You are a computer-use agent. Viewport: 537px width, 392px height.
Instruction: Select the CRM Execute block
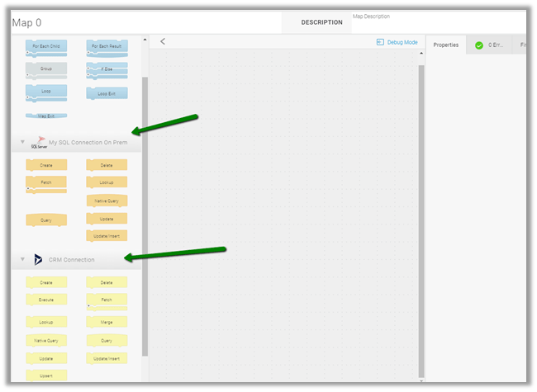(46, 300)
